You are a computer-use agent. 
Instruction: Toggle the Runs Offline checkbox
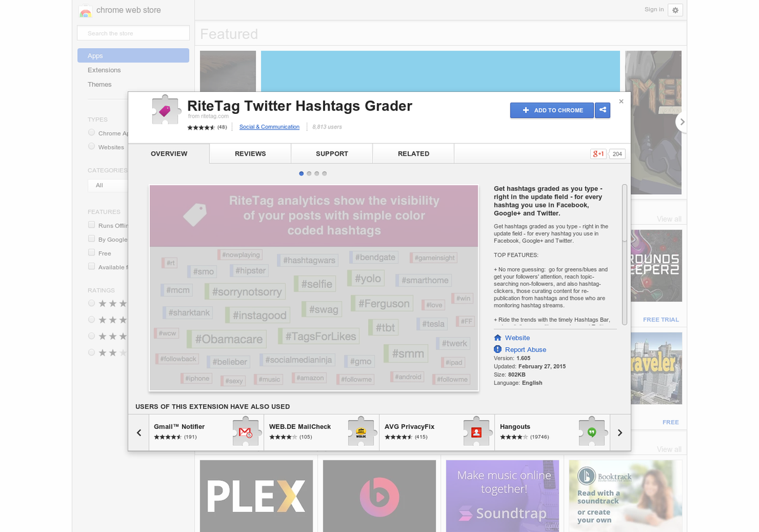click(x=92, y=225)
